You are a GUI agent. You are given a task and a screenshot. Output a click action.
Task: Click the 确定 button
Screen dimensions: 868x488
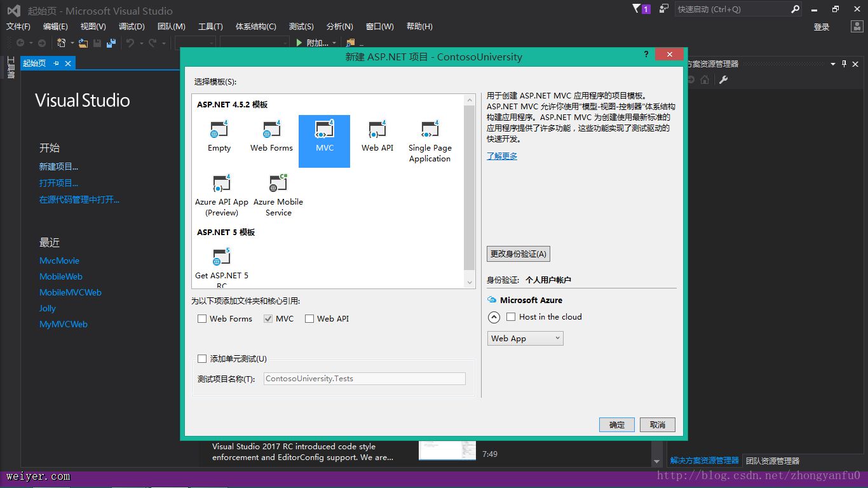tap(617, 424)
